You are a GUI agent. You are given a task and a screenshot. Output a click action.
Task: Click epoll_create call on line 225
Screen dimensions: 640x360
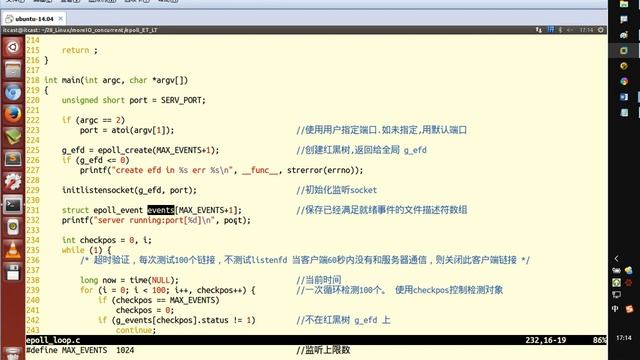158,150
